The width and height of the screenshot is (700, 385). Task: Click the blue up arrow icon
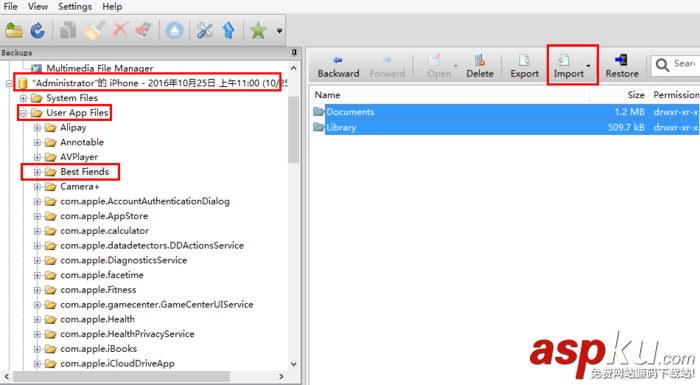point(229,31)
